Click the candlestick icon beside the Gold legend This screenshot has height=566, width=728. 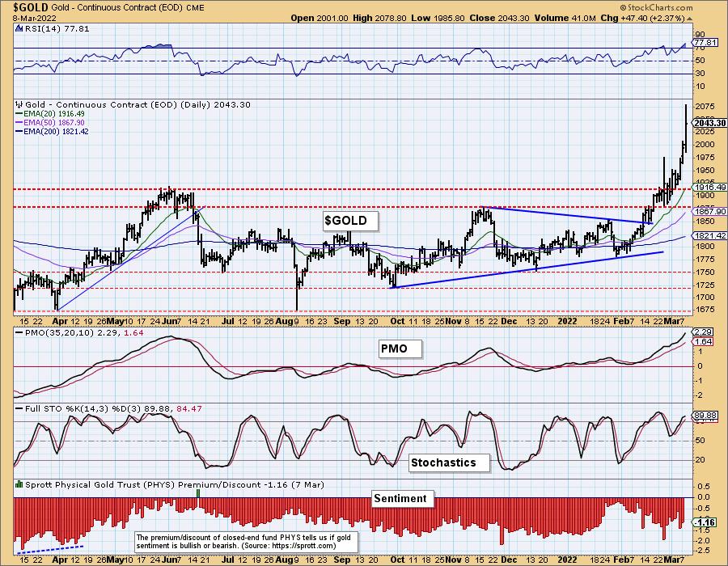tap(19, 104)
